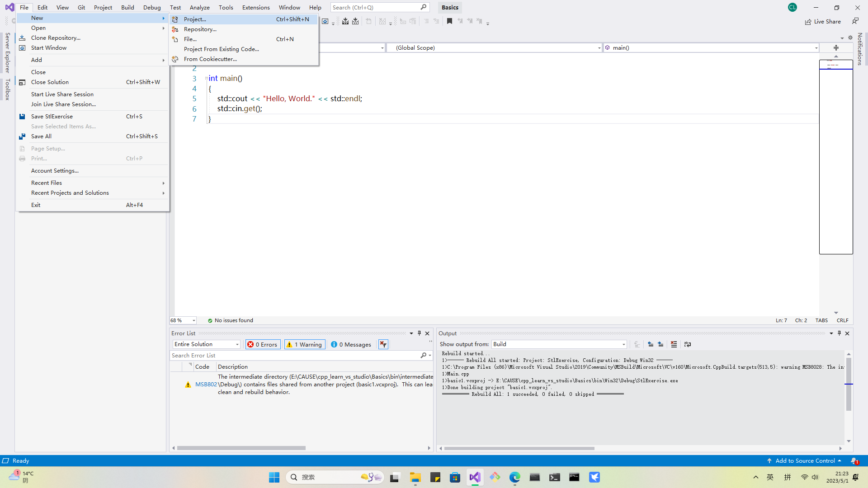Open Error List window options dropdown arrow
868x488 pixels.
pyautogui.click(x=411, y=333)
